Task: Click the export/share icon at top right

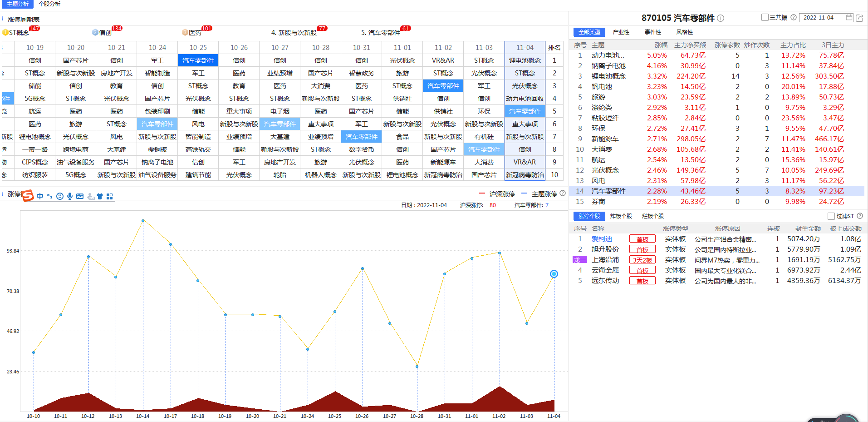Action: (x=859, y=18)
